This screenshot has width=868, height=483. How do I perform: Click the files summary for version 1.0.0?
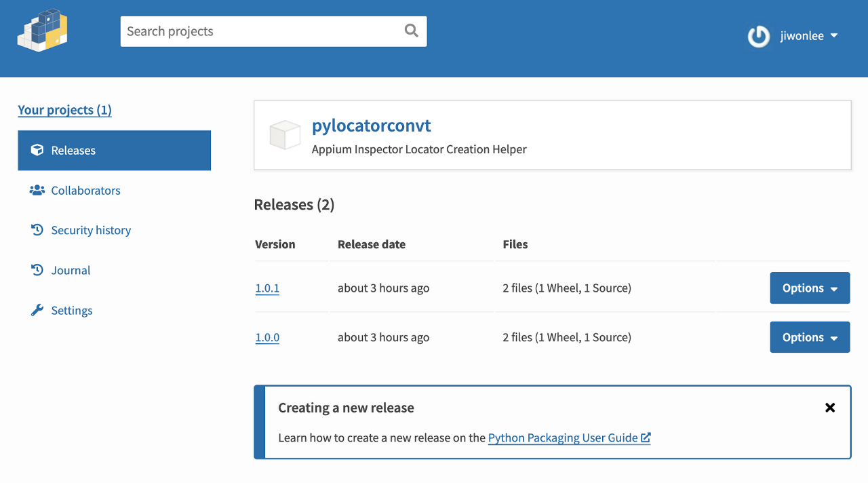point(567,337)
